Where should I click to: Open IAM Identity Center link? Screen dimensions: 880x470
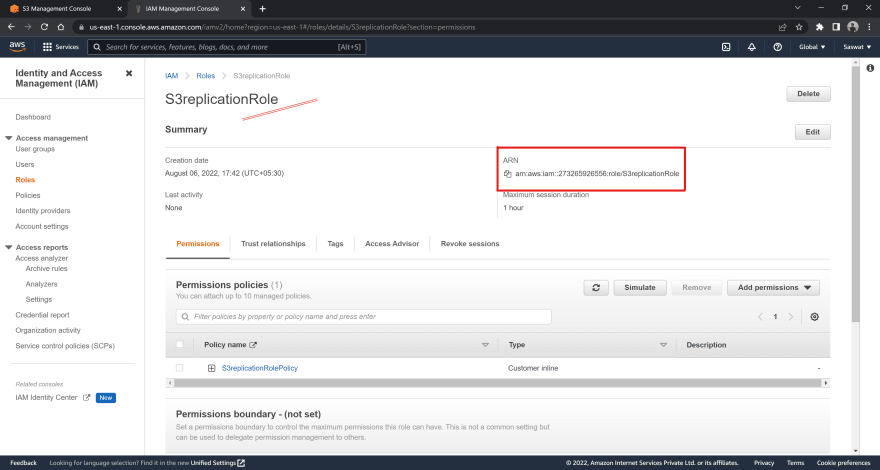click(53, 398)
